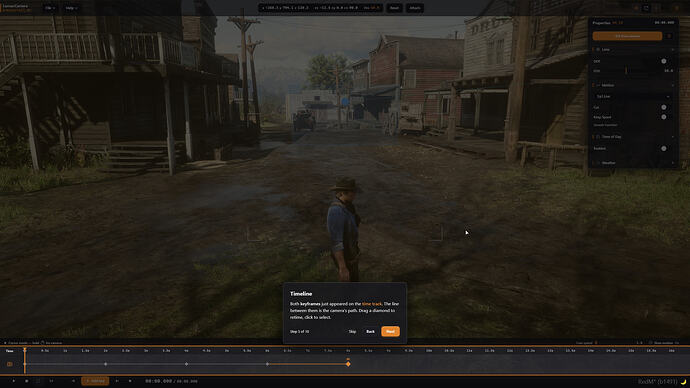Skip the timeline tutorial
Image resolution: width=690 pixels, height=388 pixels.
(x=352, y=331)
